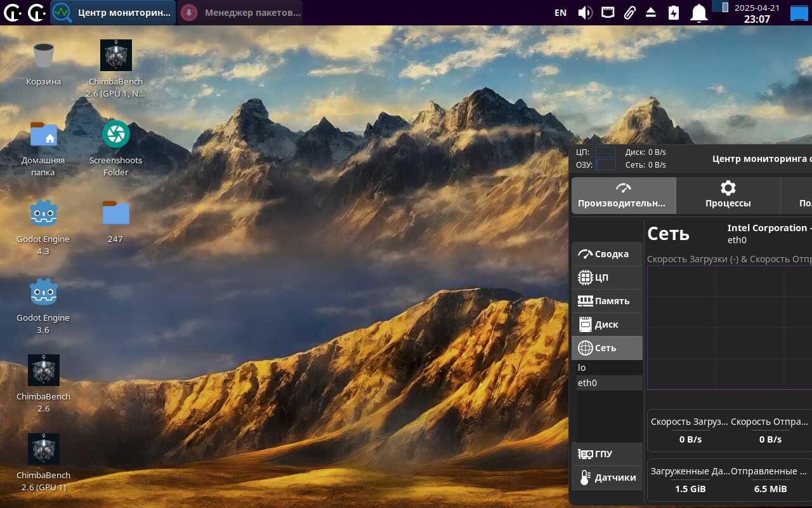Select the eth0 network interface
812x508 pixels.
pos(609,383)
